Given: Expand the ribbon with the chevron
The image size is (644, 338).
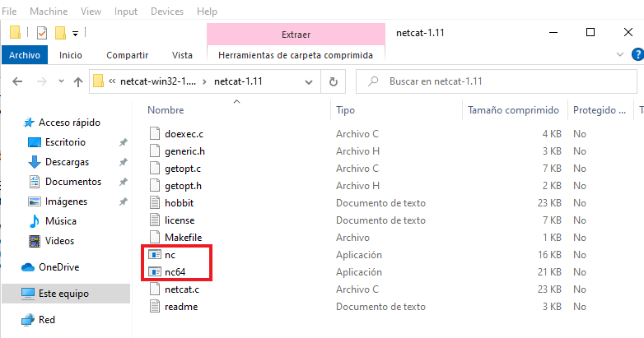Looking at the screenshot, I should click(x=620, y=54).
